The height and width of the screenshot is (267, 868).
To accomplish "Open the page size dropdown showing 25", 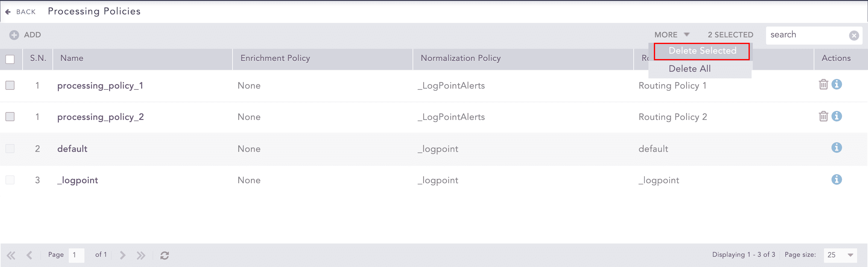I will coord(840,255).
